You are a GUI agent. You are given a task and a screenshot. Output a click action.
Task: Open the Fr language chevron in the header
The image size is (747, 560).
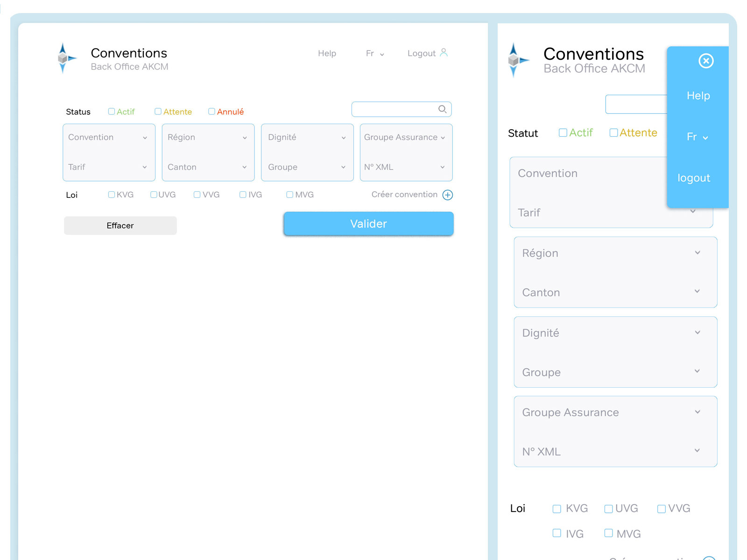coord(382,54)
